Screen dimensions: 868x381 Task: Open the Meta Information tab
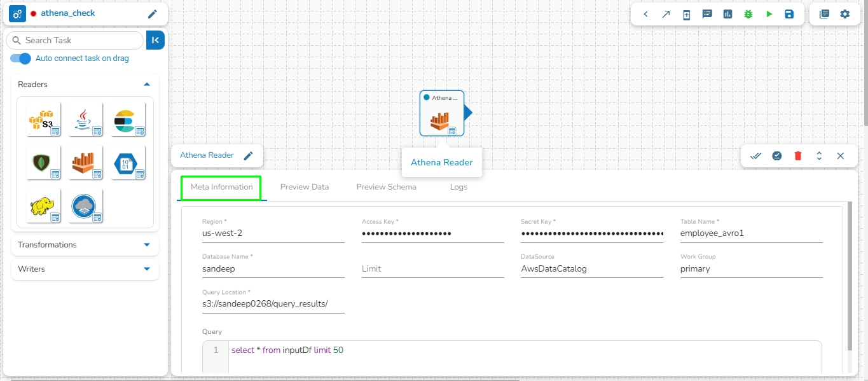[221, 187]
